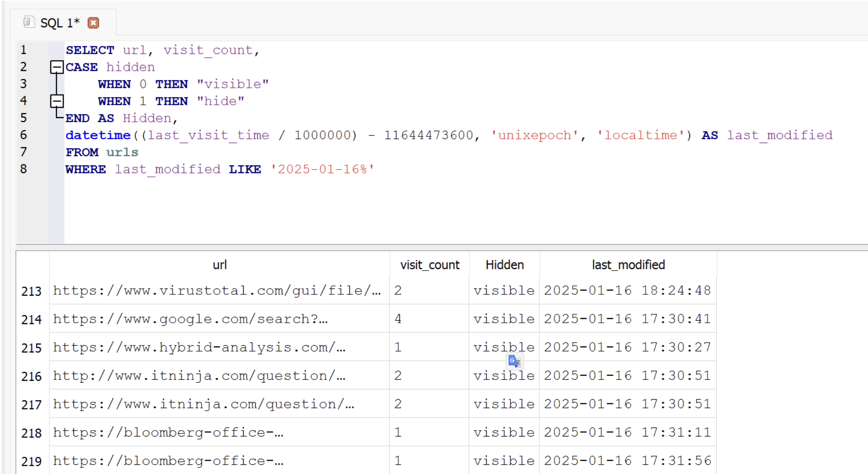The image size is (868, 474).
Task: Sort by the url column header
Action: tap(219, 265)
